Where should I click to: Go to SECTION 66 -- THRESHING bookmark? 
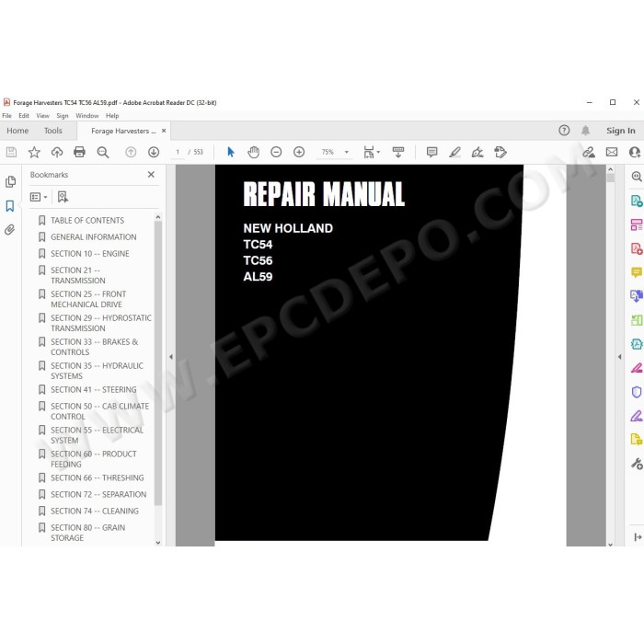tap(97, 477)
